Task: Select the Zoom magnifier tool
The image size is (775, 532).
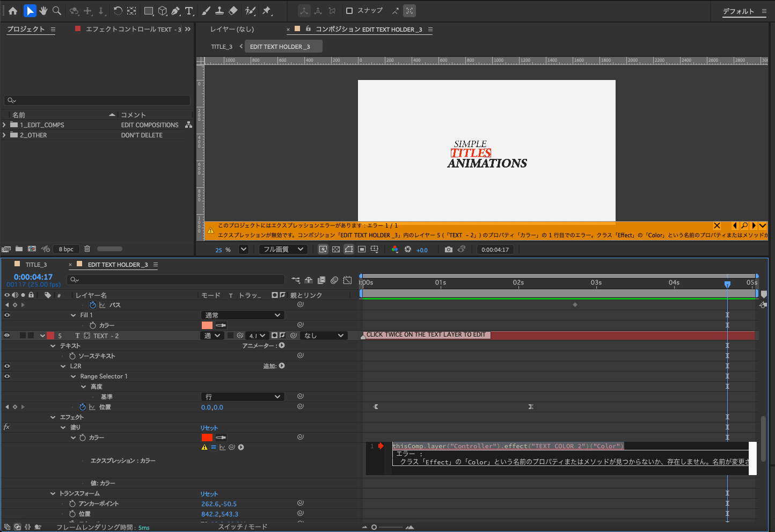Action: pyautogui.click(x=57, y=11)
